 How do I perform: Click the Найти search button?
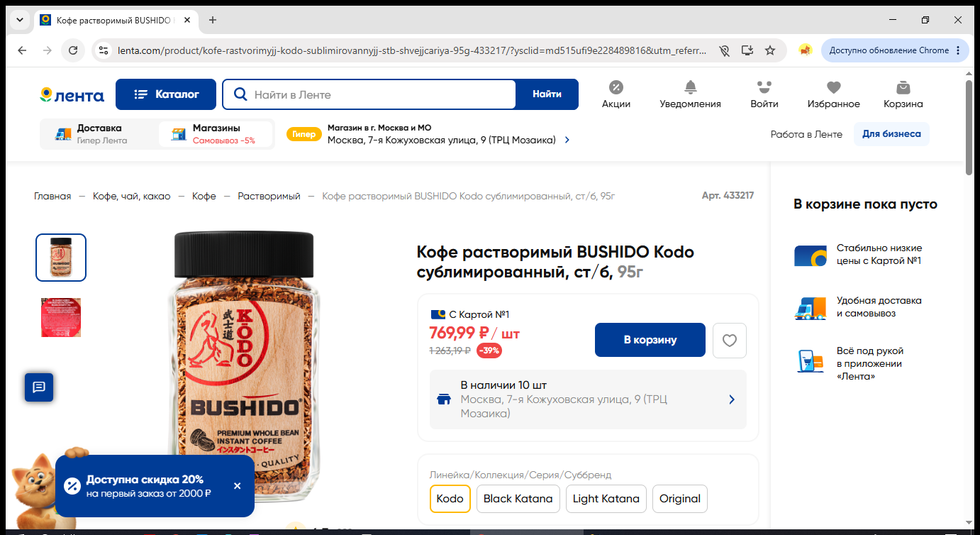tap(547, 94)
